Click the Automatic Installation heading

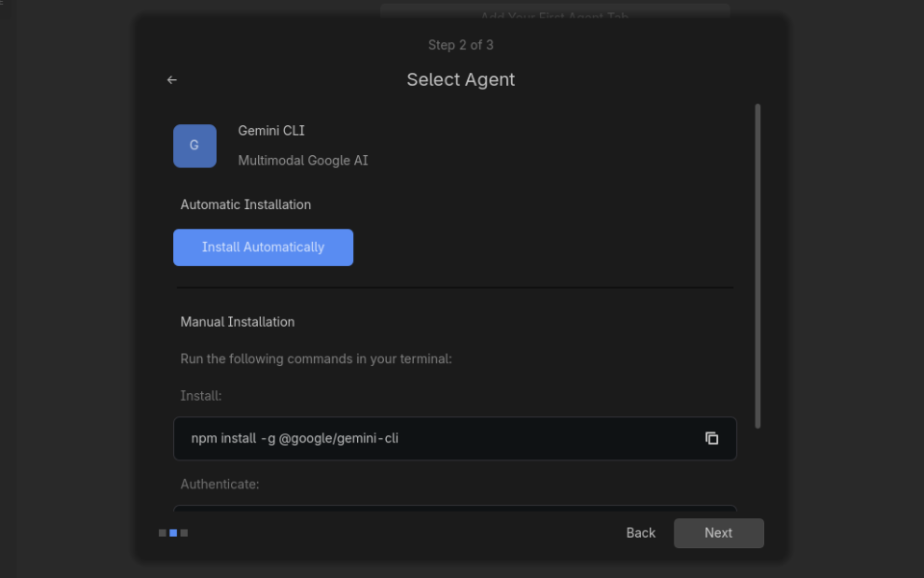click(x=245, y=204)
